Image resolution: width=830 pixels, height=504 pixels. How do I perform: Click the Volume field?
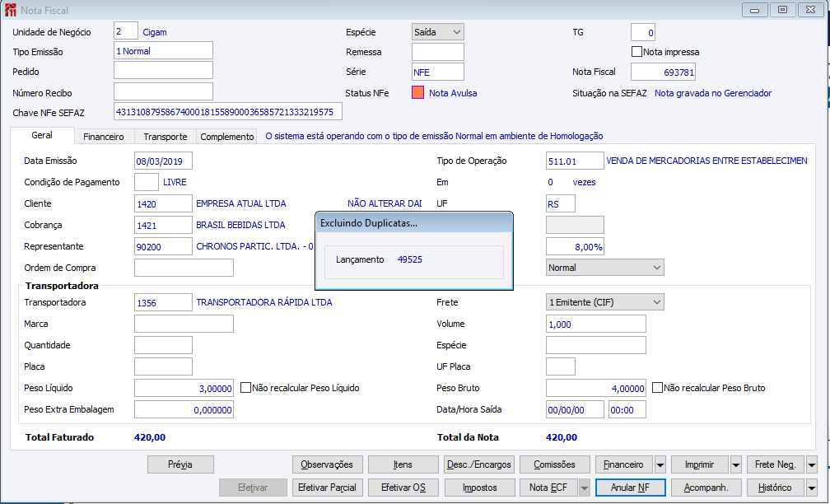(596, 324)
